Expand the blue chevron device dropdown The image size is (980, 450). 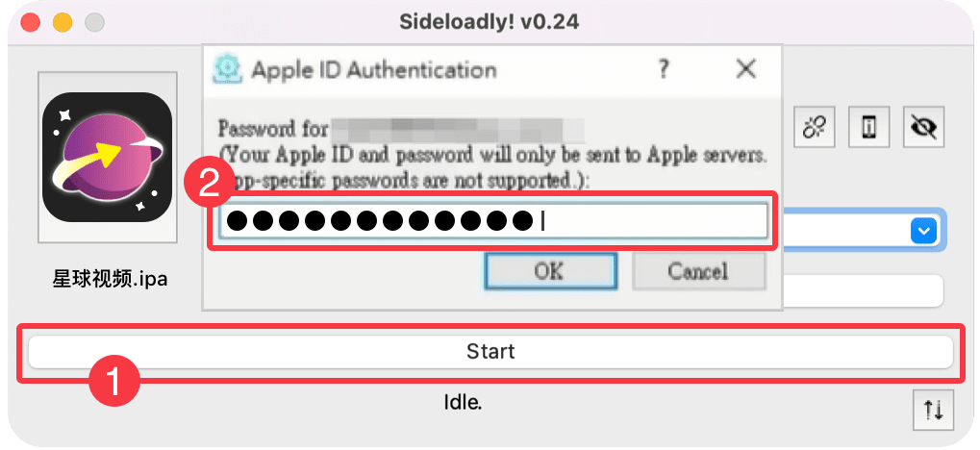click(924, 232)
